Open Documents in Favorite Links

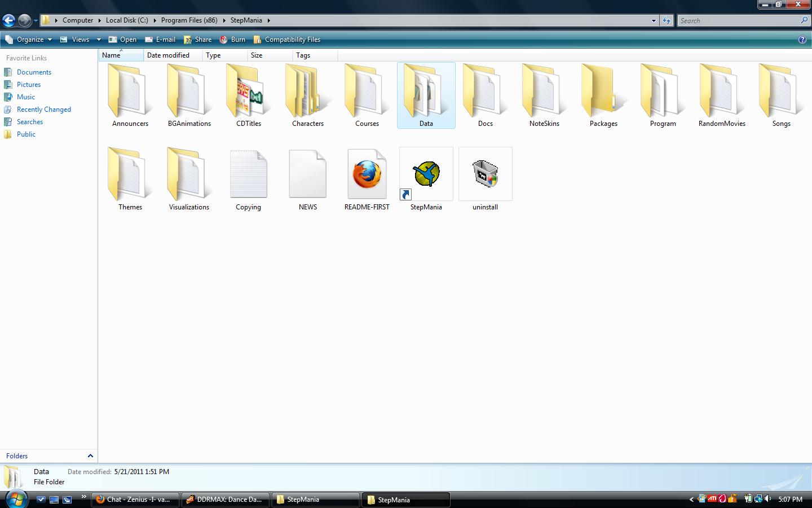[34, 72]
